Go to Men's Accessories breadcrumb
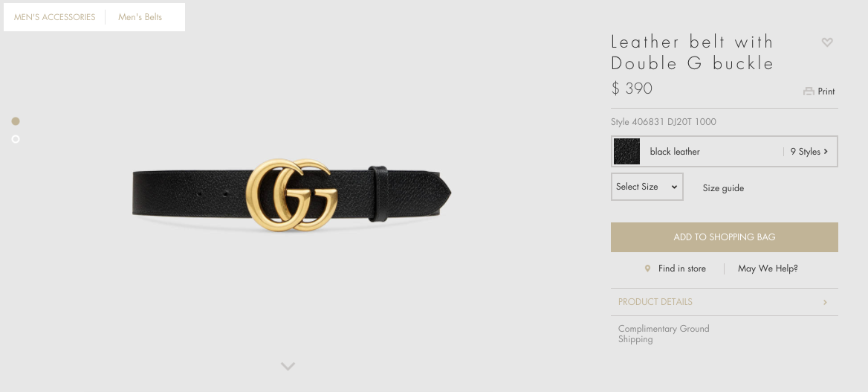The image size is (868, 392). (54, 17)
